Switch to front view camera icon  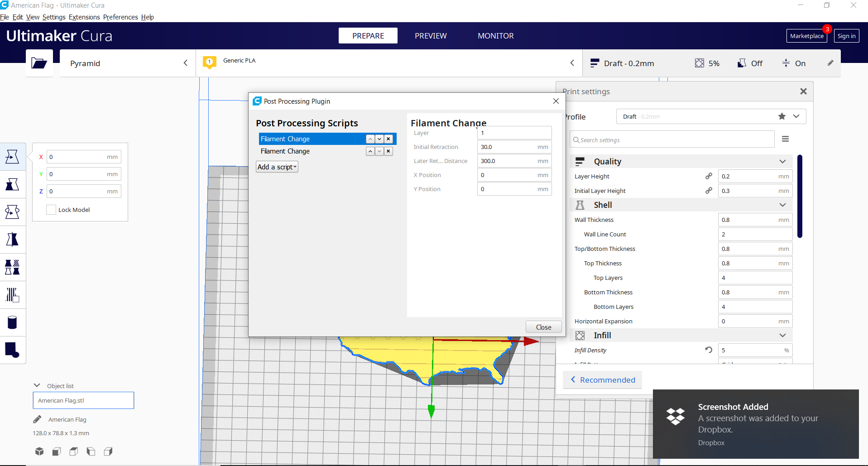point(57,451)
